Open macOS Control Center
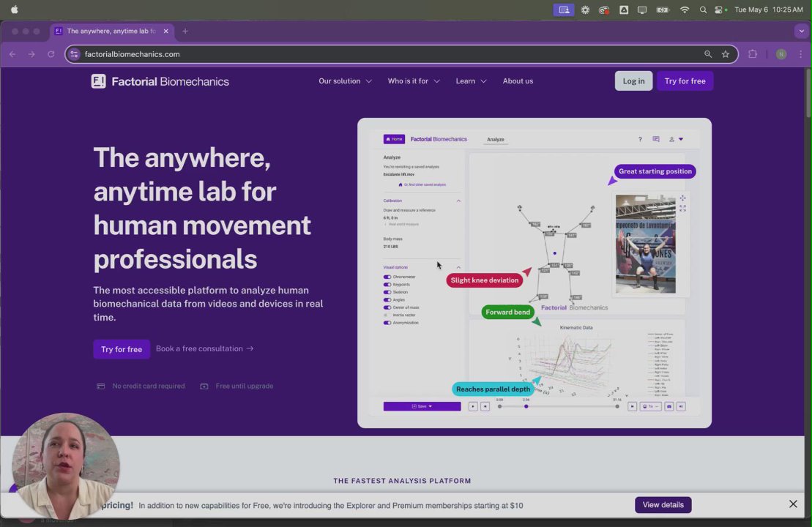Viewport: 812px width, 527px height. pos(720,10)
